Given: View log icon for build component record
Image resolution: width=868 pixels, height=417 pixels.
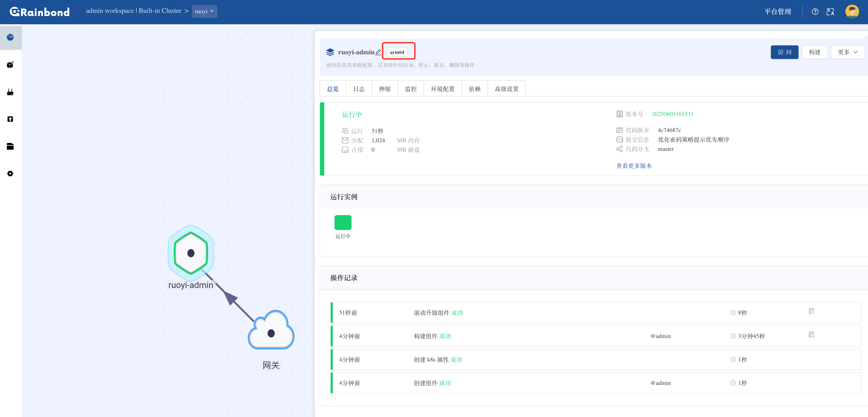Looking at the screenshot, I should [811, 335].
